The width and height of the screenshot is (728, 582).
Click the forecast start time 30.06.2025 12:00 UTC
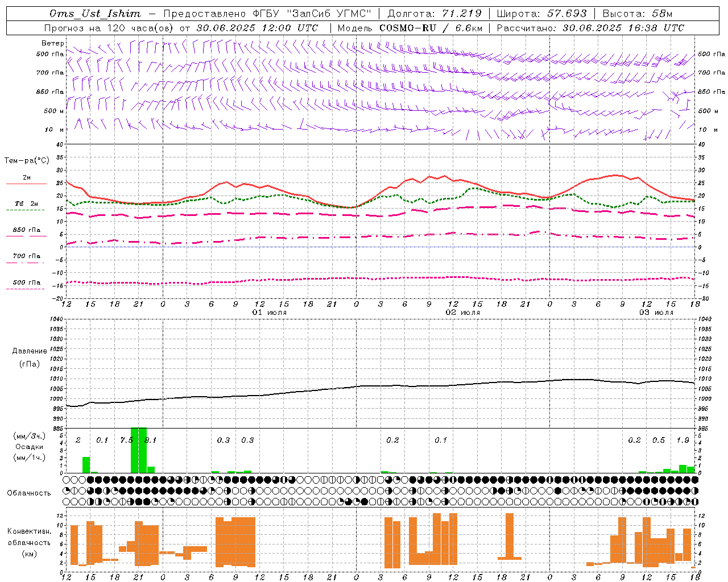(x=257, y=28)
